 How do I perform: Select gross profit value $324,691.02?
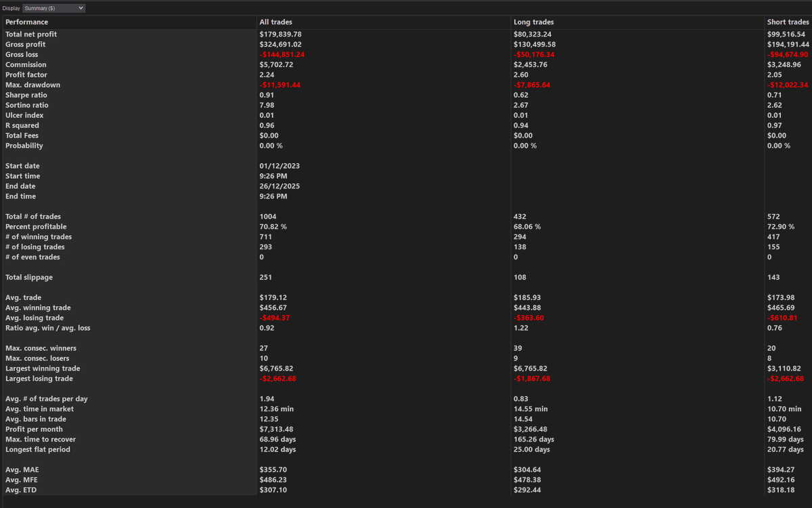[281, 44]
